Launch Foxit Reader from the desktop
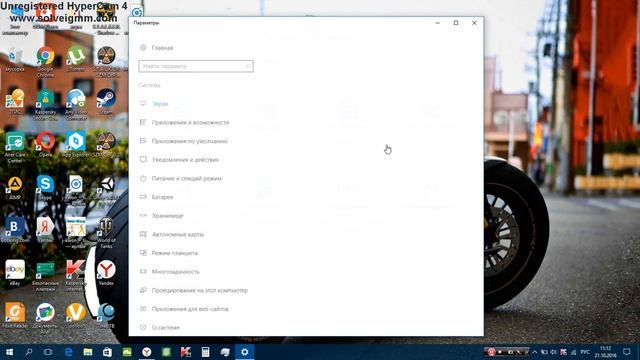This screenshot has width=640, height=360. tap(15, 316)
